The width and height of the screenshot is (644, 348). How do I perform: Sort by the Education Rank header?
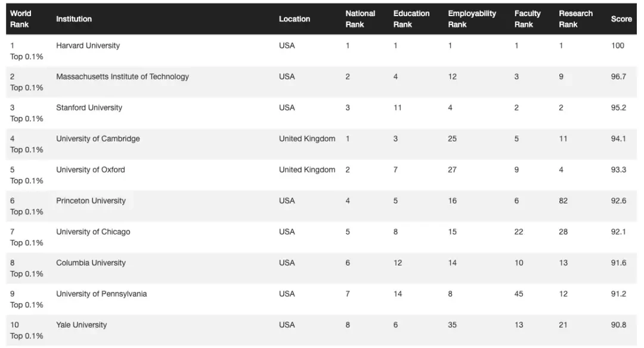click(x=411, y=19)
